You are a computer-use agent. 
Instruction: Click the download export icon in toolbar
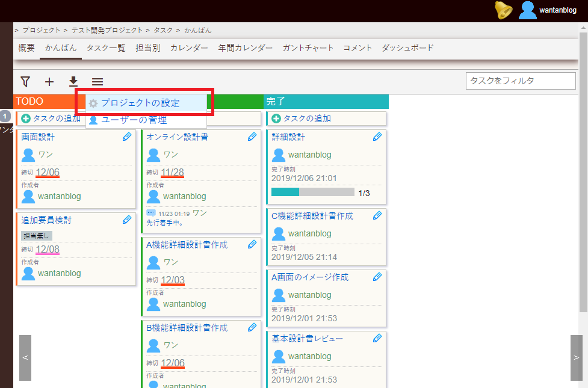[x=73, y=81]
